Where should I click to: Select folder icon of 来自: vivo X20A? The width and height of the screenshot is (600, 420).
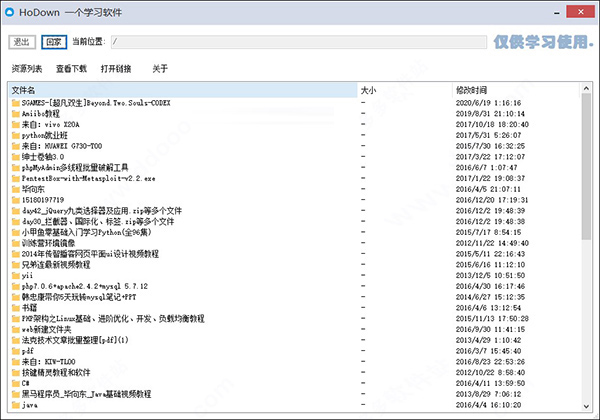click(16, 124)
